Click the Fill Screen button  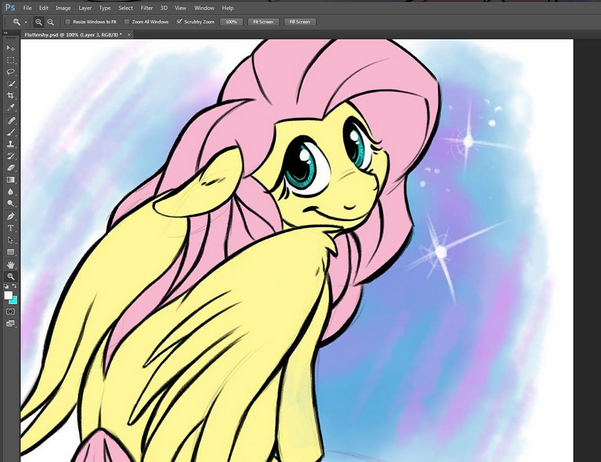coord(300,22)
